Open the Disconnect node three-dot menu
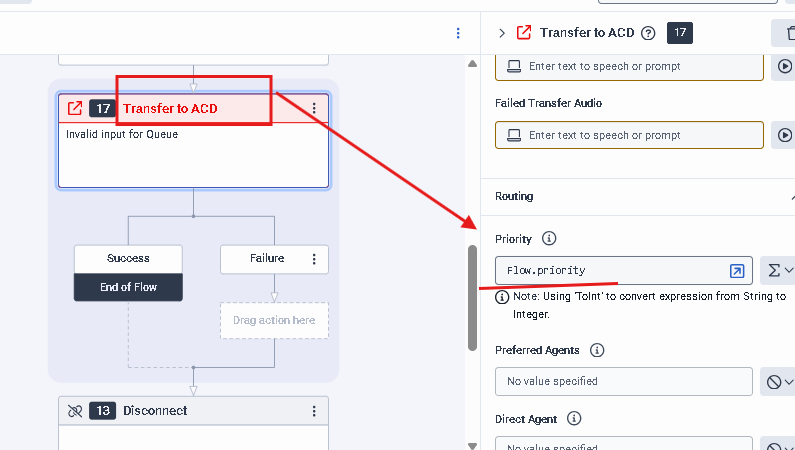Screen dimensions: 795x450 [x=314, y=411]
